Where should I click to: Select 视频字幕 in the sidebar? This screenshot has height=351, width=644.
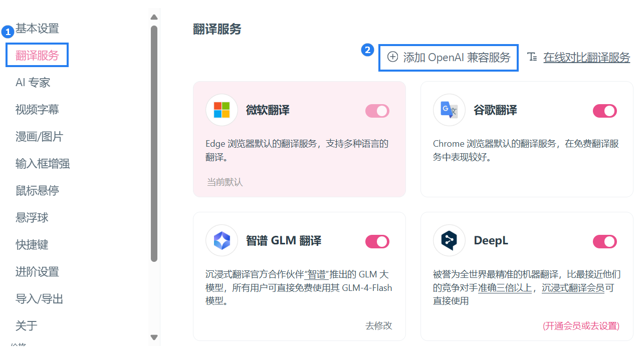pyautogui.click(x=37, y=110)
